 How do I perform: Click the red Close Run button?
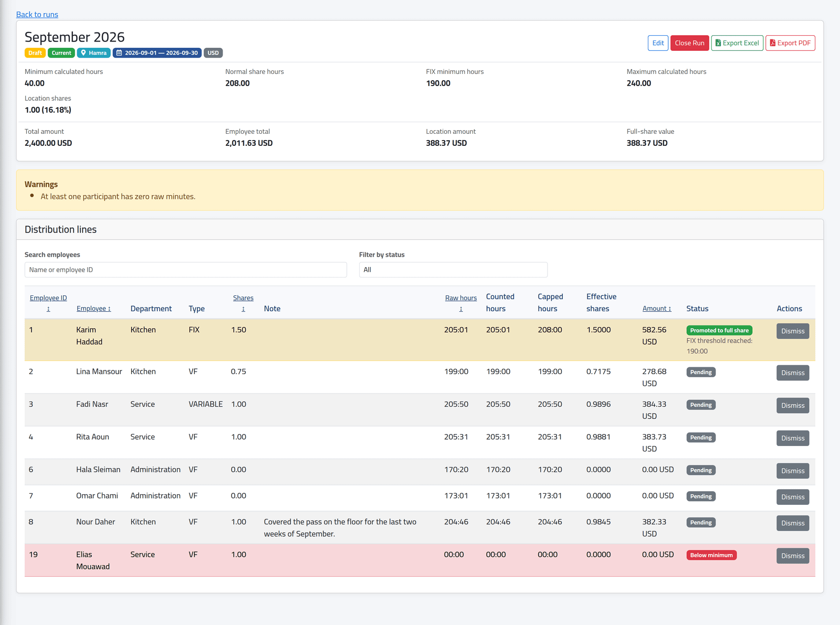coord(689,43)
